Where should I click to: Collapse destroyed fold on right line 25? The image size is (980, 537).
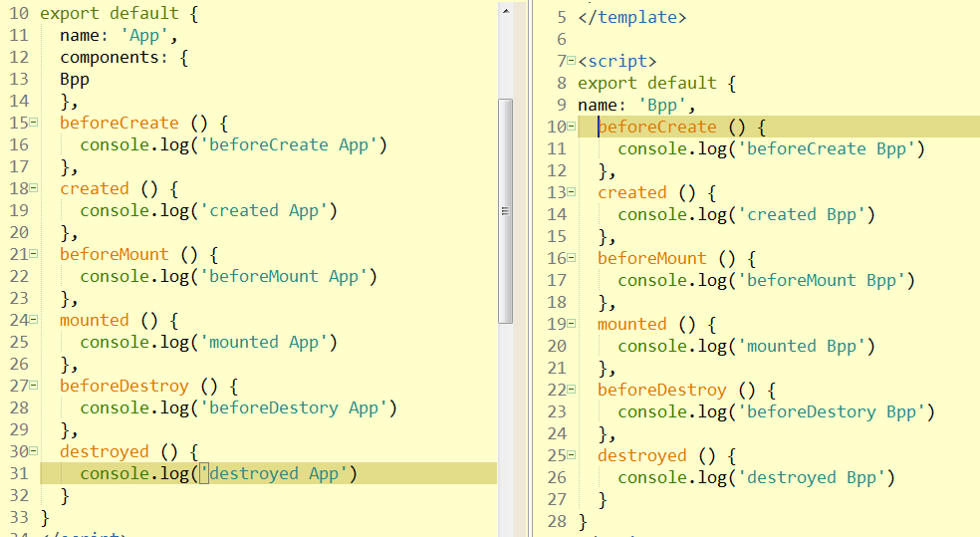[x=572, y=454]
